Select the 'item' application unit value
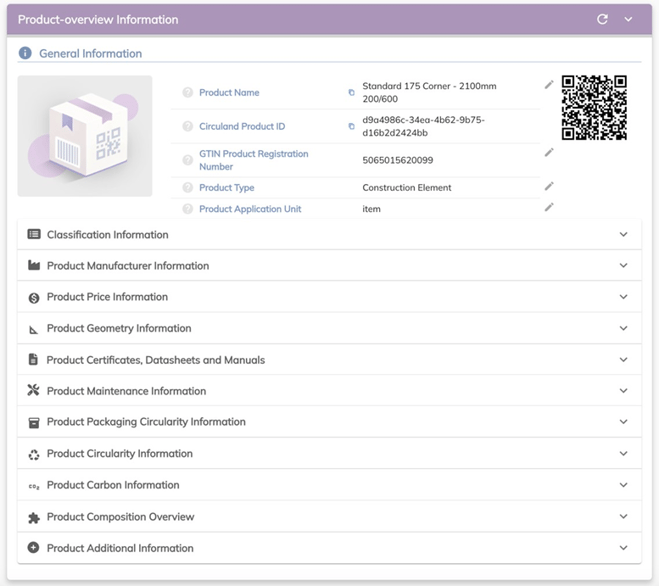This screenshot has height=586, width=659. point(372,209)
